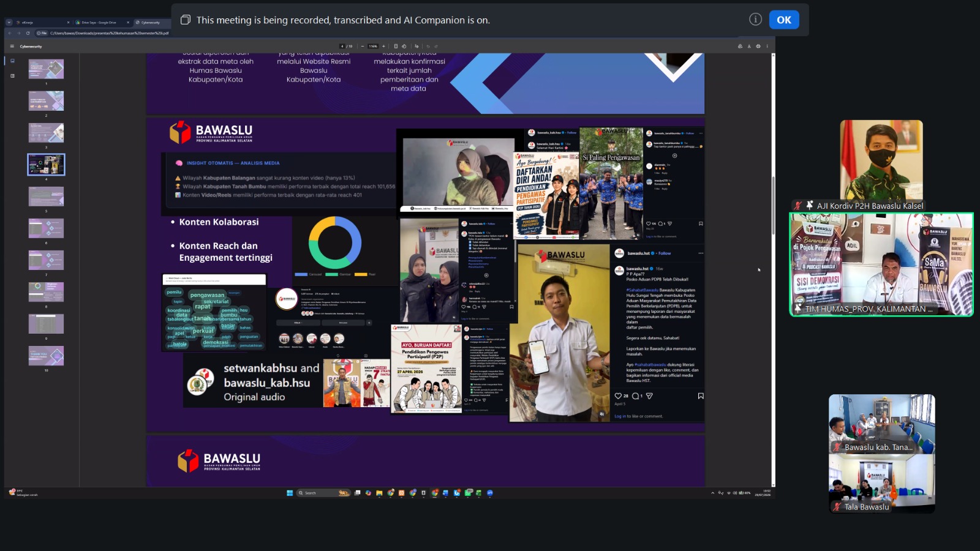The width and height of the screenshot is (980, 551).
Task: Close the eKinerja browser tab
Action: [x=68, y=23]
